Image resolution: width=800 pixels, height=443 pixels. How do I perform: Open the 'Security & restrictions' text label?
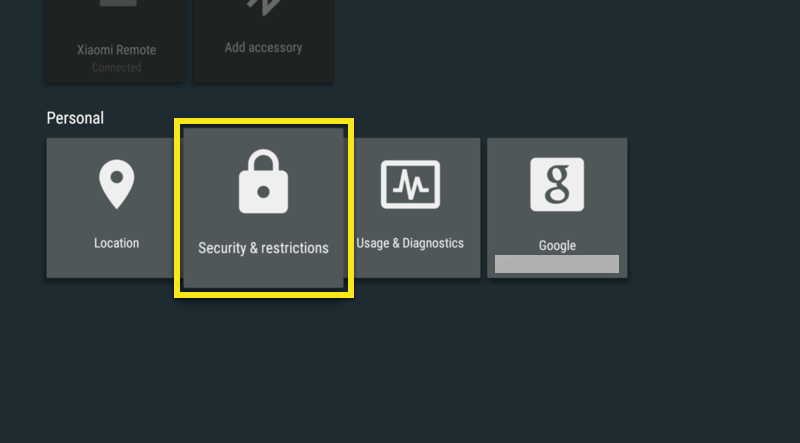click(263, 248)
